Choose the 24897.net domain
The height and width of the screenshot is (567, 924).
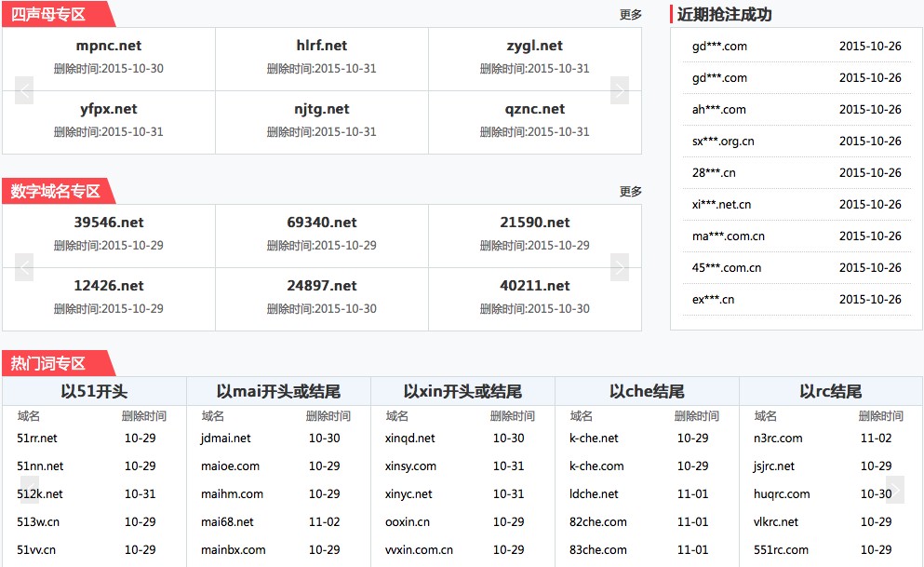(322, 286)
